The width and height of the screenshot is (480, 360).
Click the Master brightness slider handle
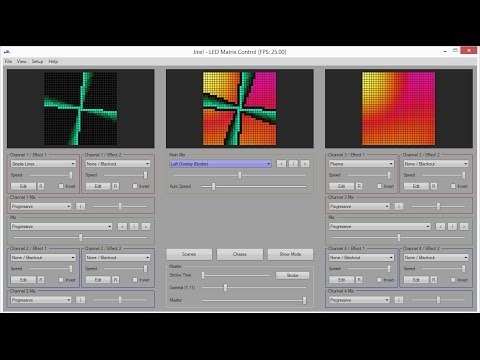click(x=304, y=300)
